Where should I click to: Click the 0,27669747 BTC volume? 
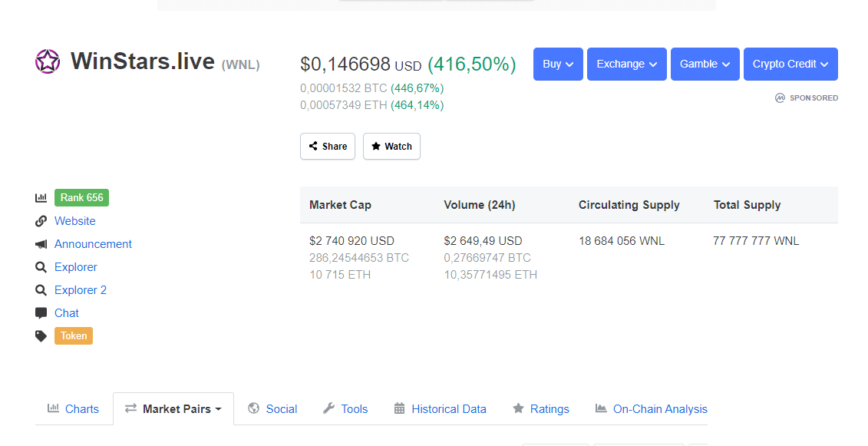coord(487,258)
